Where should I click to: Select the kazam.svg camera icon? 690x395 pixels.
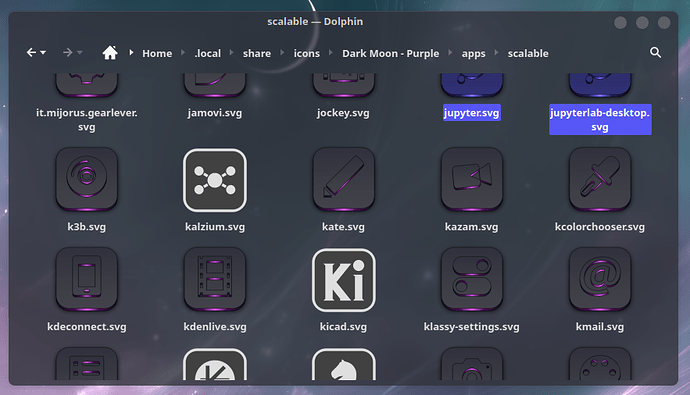coord(472,179)
